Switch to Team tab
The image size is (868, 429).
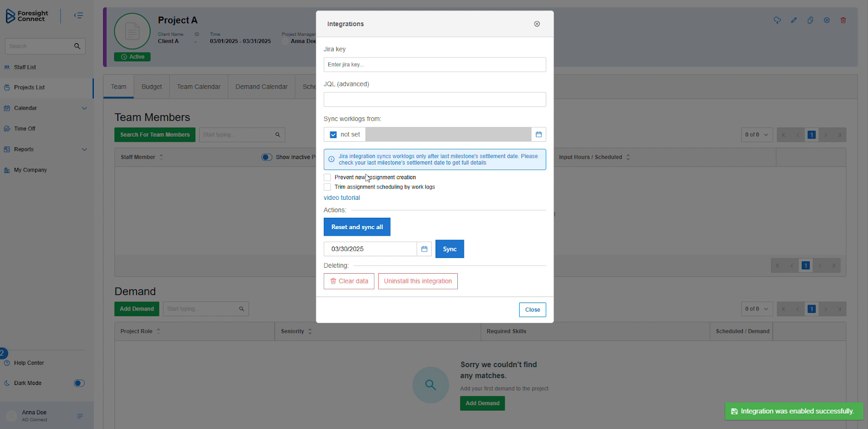[x=118, y=87]
